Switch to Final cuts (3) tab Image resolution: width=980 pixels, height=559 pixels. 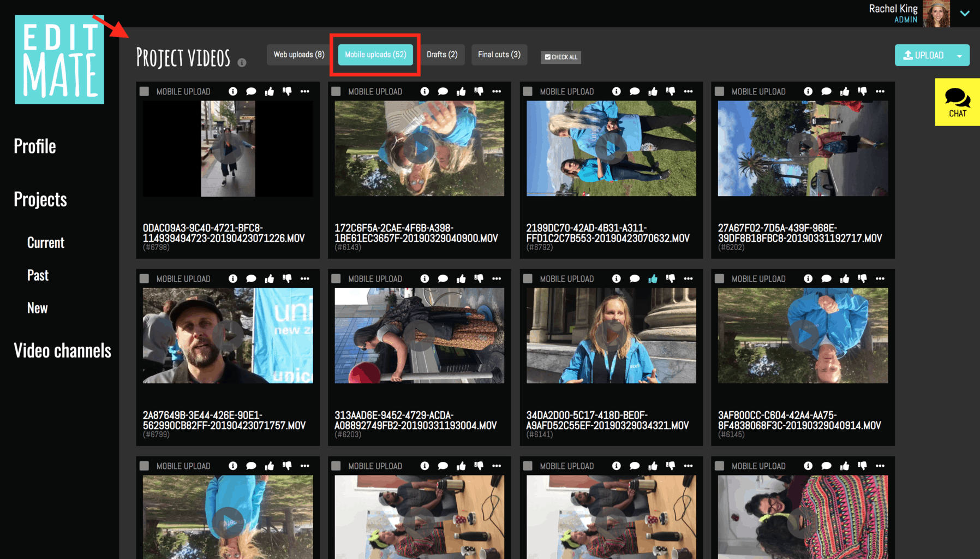499,55
